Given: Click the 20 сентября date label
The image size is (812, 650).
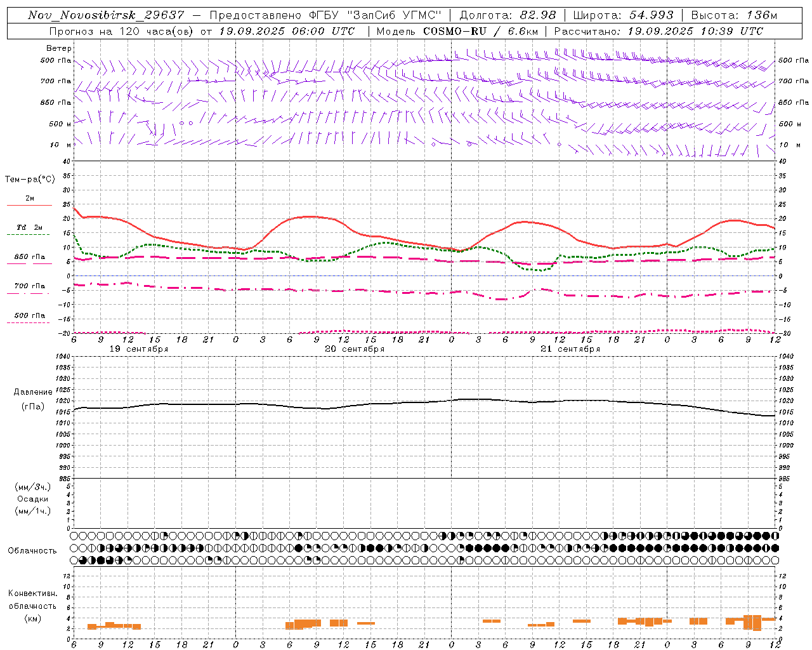Looking at the screenshot, I should pyautogui.click(x=355, y=349).
